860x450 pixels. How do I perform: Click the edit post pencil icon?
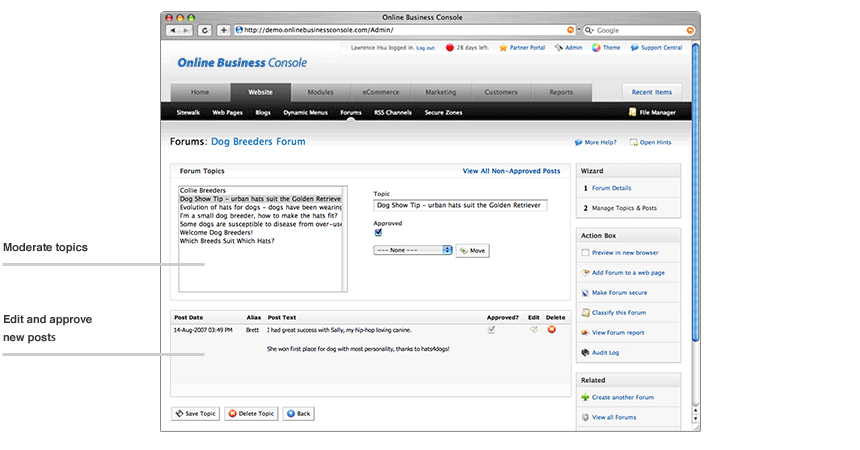[534, 329]
